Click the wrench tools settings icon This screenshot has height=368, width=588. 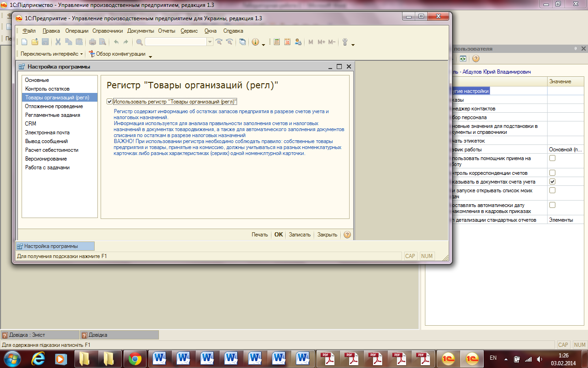[x=345, y=42]
